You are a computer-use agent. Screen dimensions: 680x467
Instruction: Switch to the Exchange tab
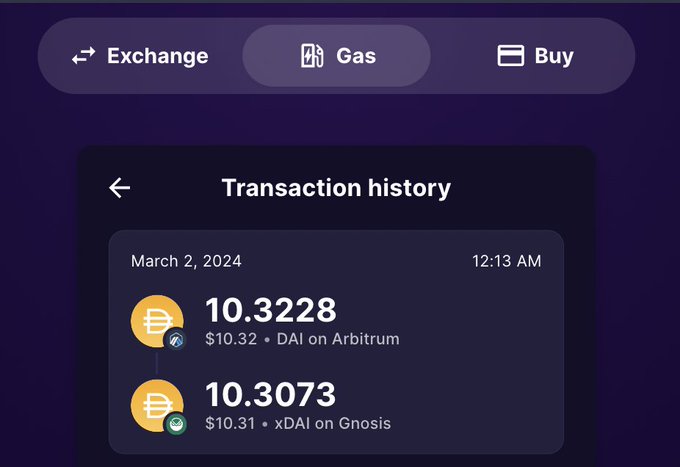[140, 56]
